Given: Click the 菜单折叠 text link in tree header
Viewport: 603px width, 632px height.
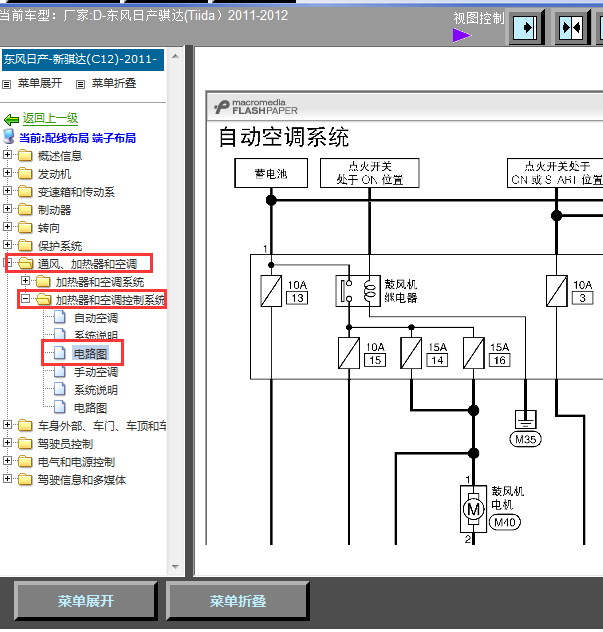Looking at the screenshot, I should click(114, 83).
